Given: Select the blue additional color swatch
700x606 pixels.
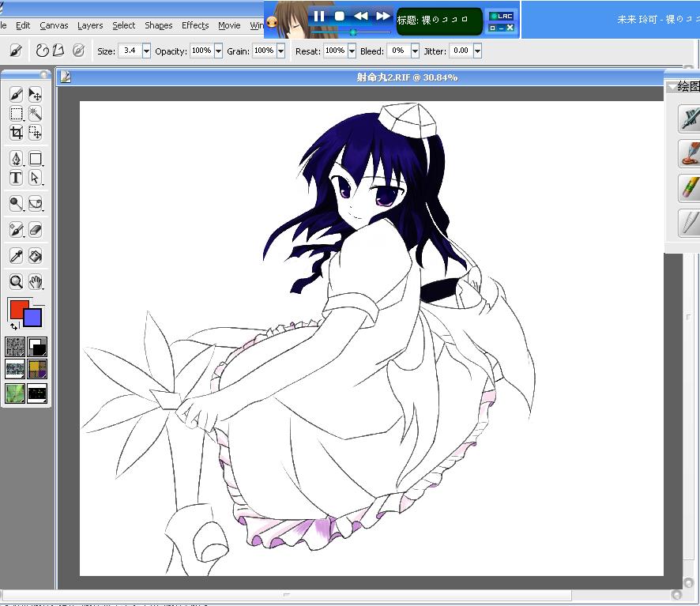Looking at the screenshot, I should click(33, 318).
